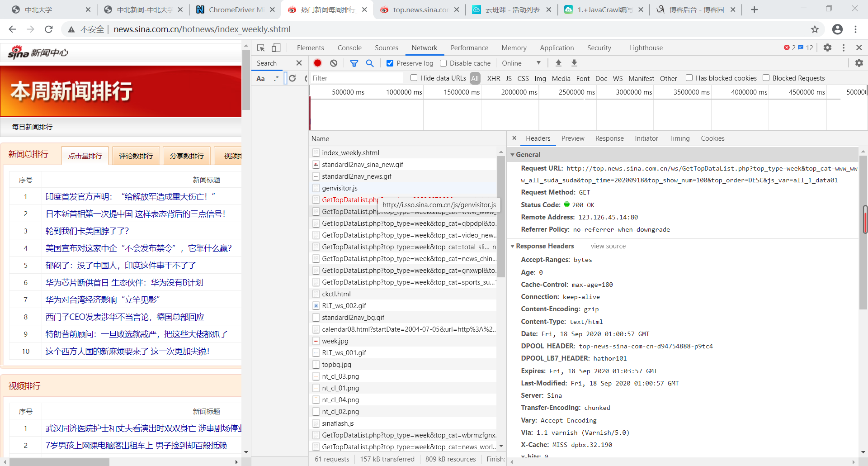Open news headline 轮到我们卡美国脖子了?
The width and height of the screenshot is (868, 466).
pyautogui.click(x=87, y=231)
